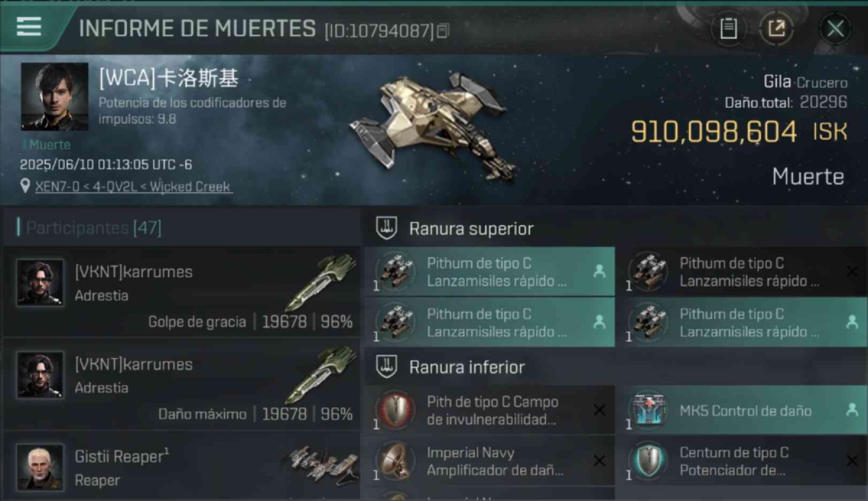Toggle the X mark on the top-right Pithum launcher
This screenshot has height=501, width=868.
[852, 271]
